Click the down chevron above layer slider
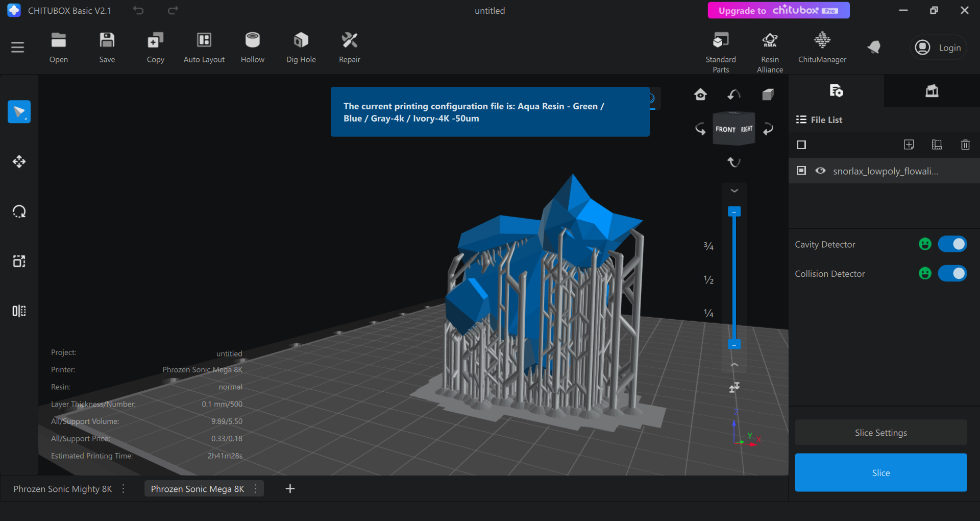 click(734, 191)
